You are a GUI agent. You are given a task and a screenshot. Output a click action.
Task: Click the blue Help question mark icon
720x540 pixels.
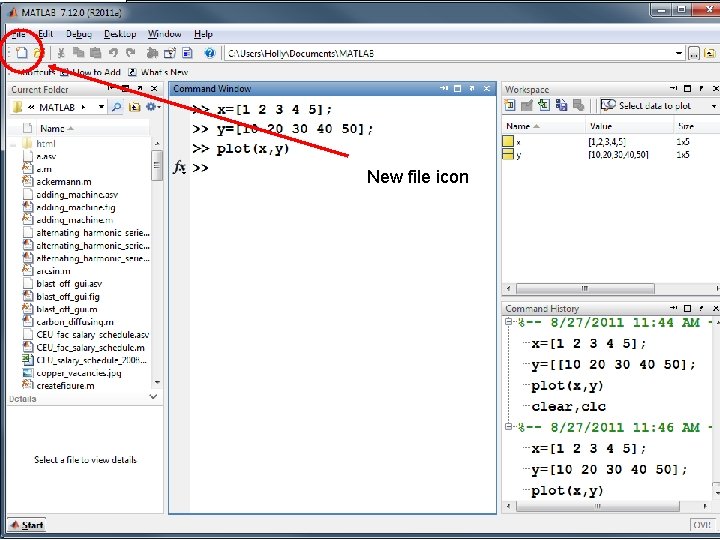tap(210, 53)
